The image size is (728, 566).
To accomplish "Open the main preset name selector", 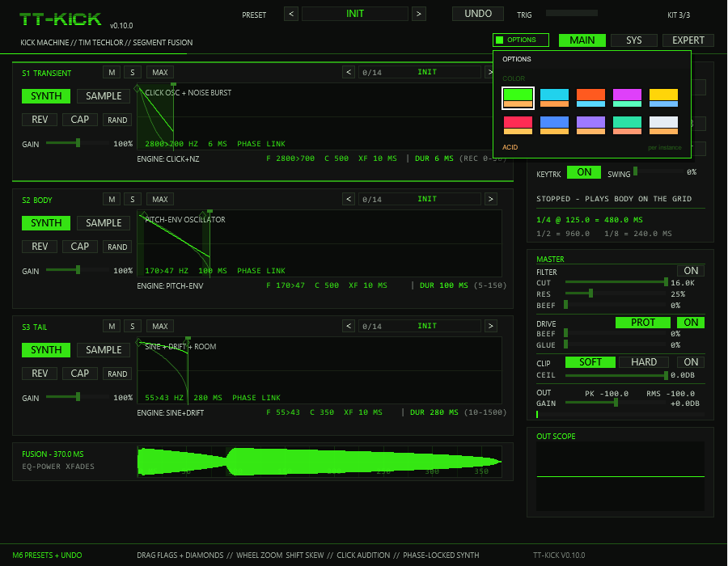I will coord(355,14).
